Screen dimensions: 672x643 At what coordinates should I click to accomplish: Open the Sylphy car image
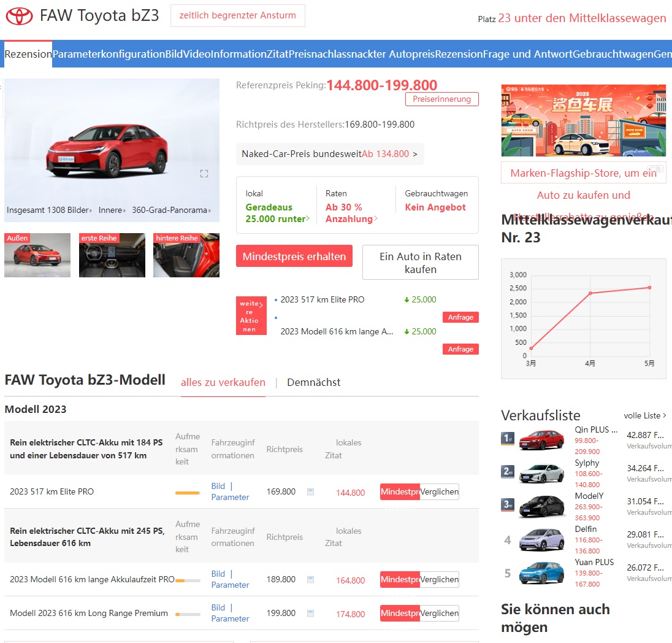pyautogui.click(x=542, y=473)
